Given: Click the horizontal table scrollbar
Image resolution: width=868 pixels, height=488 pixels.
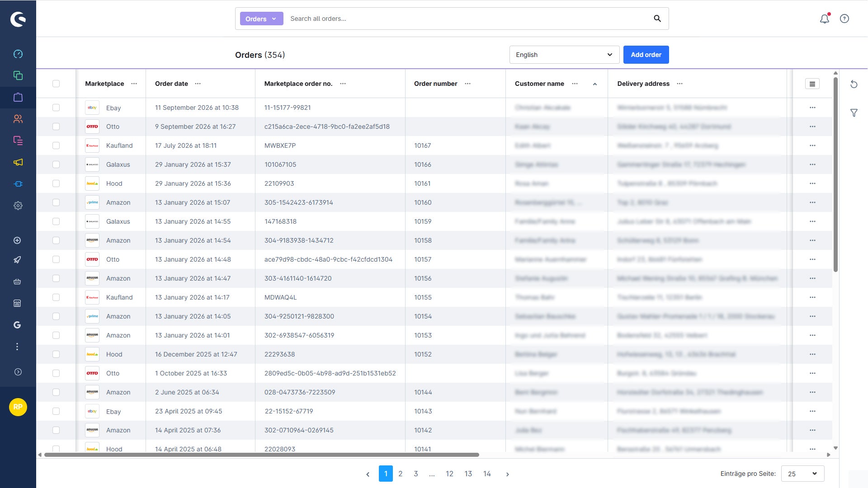Looking at the screenshot, I should [261, 455].
